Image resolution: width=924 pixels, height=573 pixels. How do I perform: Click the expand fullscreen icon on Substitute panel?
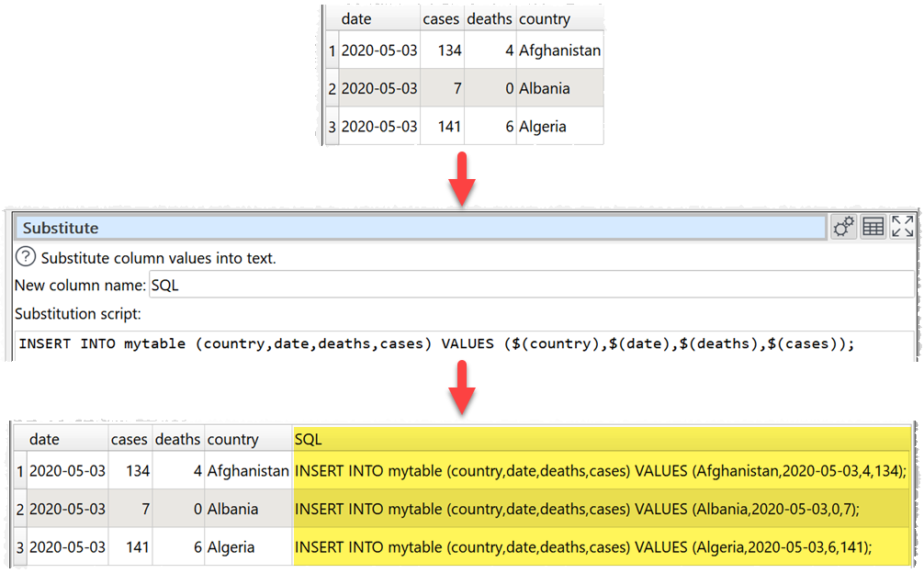pyautogui.click(x=901, y=226)
